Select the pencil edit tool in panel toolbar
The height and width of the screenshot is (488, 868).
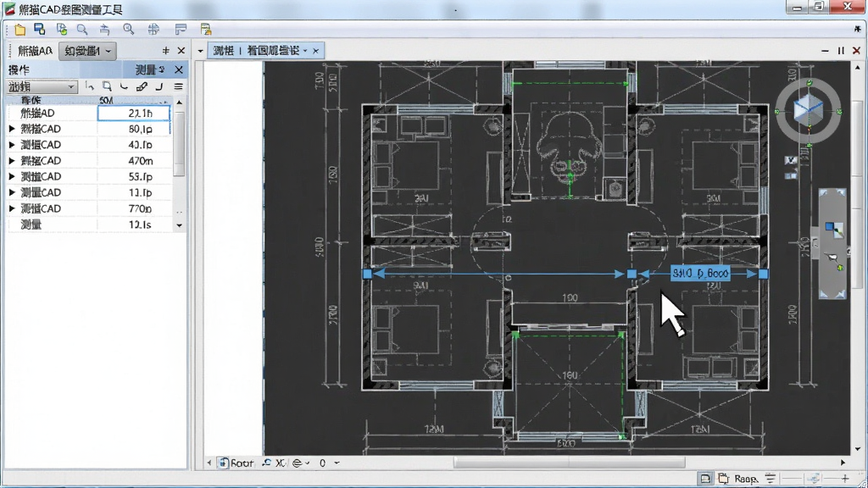(x=142, y=86)
